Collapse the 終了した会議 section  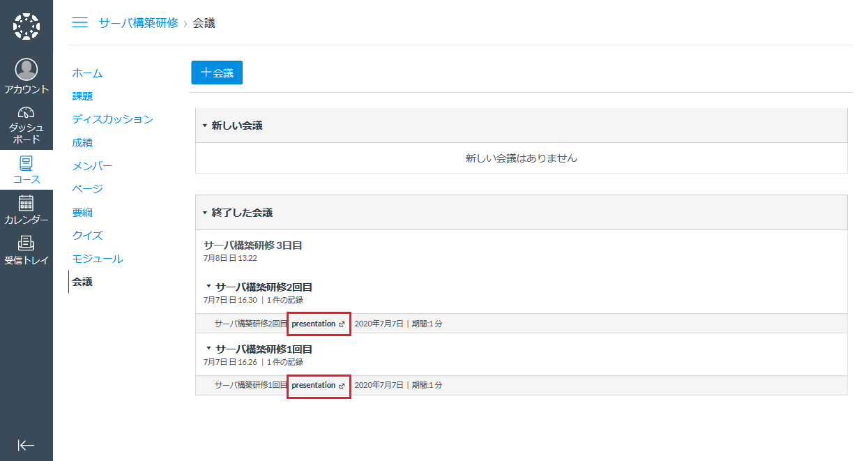205,213
